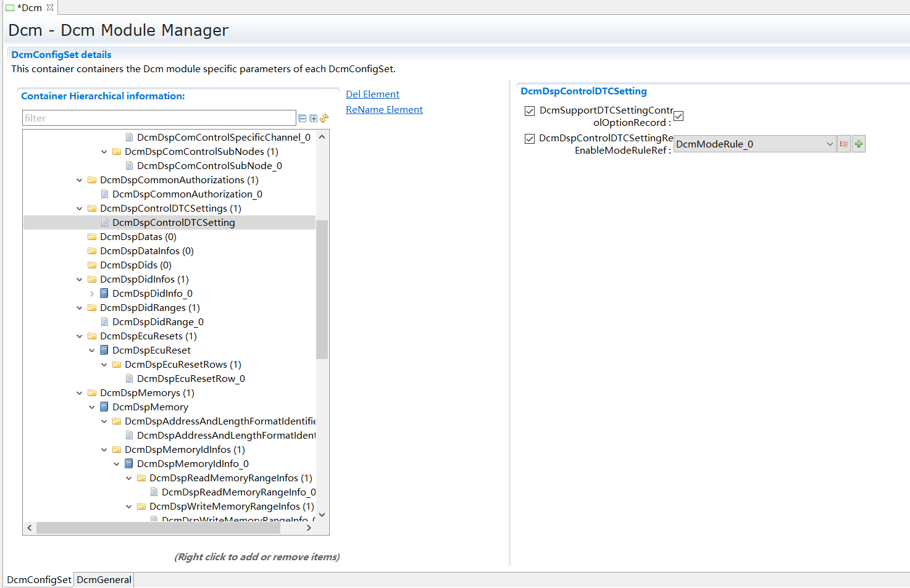Expand the DcmDspDidInfo_0 node

click(x=91, y=293)
